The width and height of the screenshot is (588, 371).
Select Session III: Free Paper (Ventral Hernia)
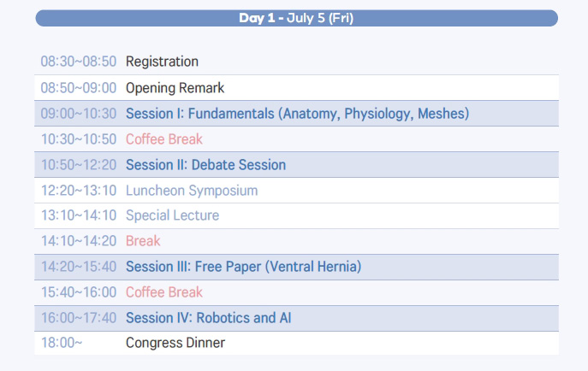(243, 267)
